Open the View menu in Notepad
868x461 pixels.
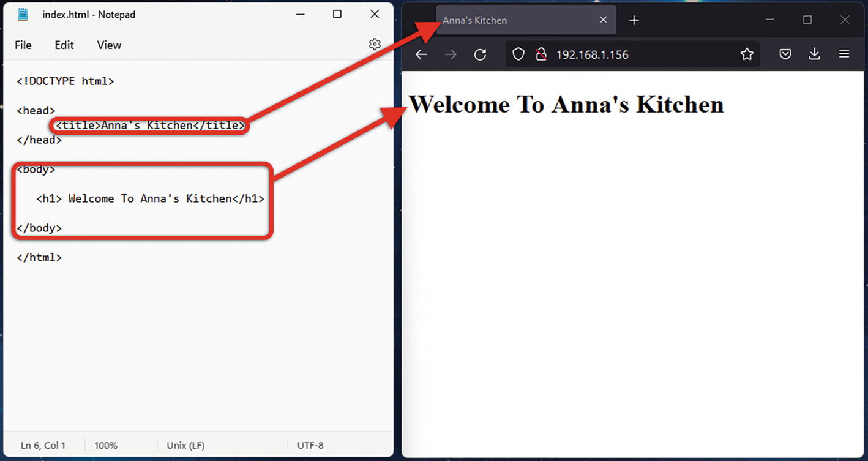(109, 45)
